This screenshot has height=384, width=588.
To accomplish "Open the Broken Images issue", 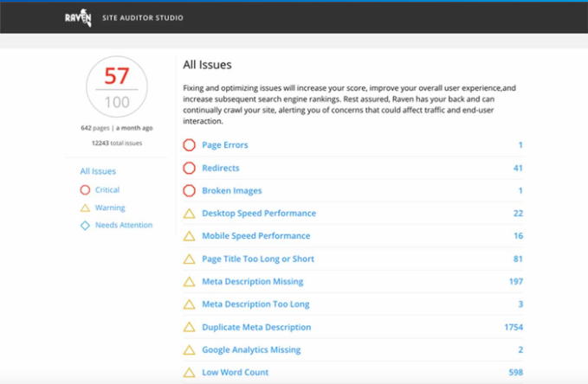I will (232, 191).
